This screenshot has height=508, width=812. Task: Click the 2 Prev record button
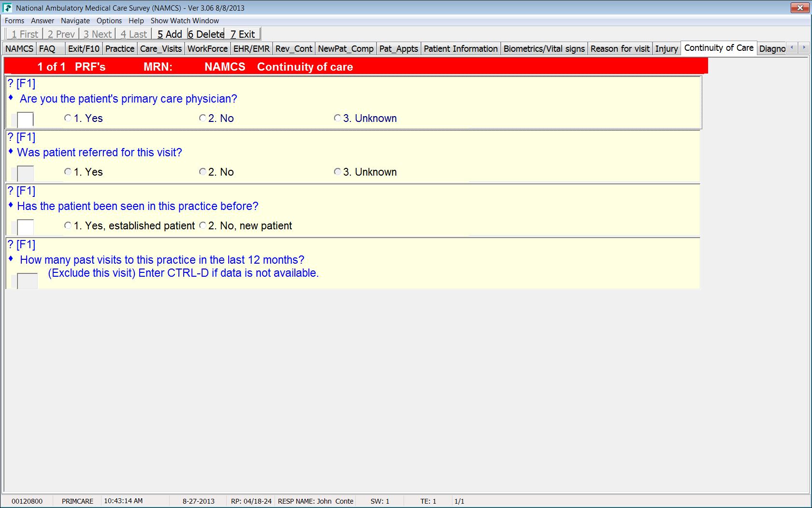(x=61, y=34)
